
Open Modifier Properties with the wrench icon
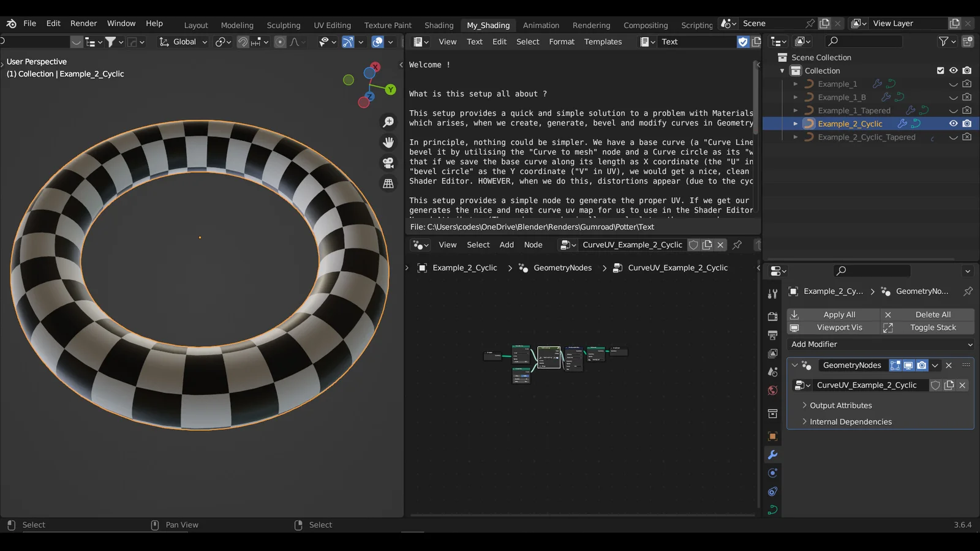(772, 455)
